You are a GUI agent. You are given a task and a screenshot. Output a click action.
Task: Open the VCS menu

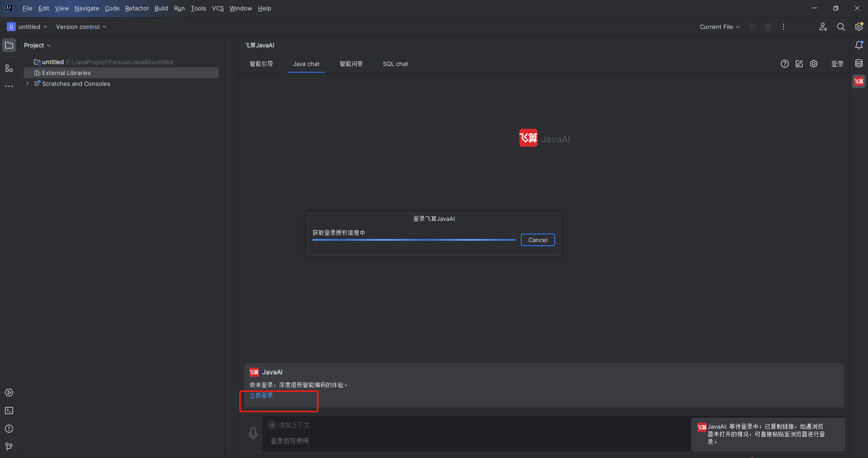[x=218, y=8]
